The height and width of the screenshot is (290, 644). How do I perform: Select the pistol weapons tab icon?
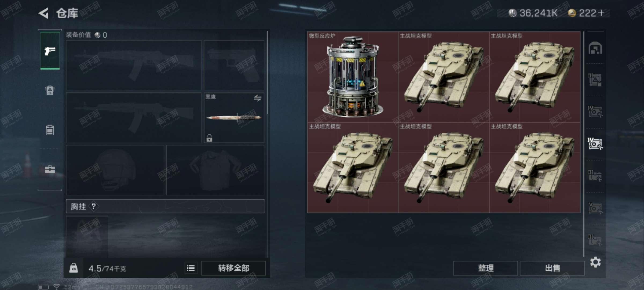pos(50,51)
